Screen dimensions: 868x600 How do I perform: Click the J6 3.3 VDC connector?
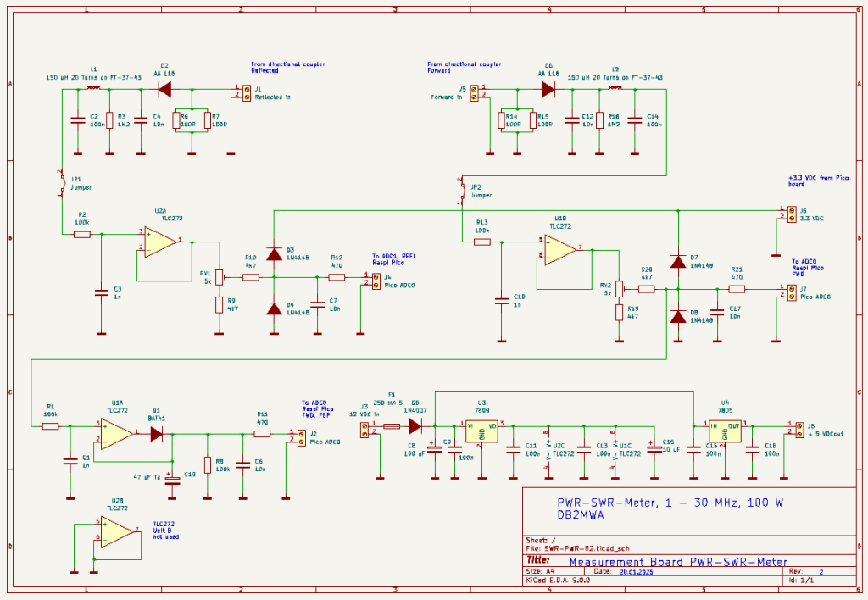coord(792,213)
